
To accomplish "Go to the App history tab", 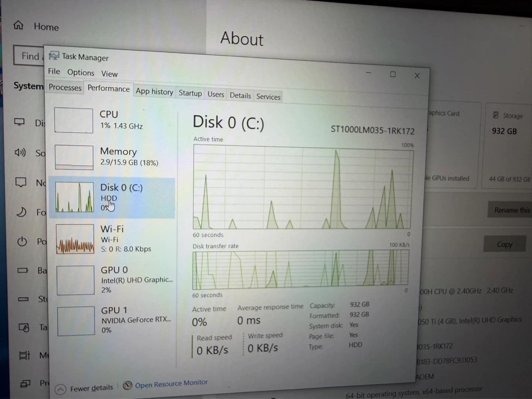I will point(154,91).
